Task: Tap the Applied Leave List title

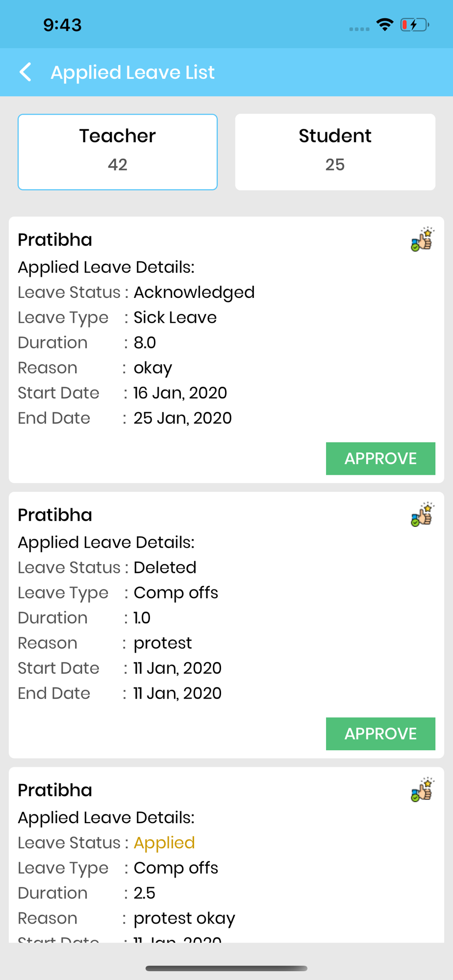Action: click(133, 73)
